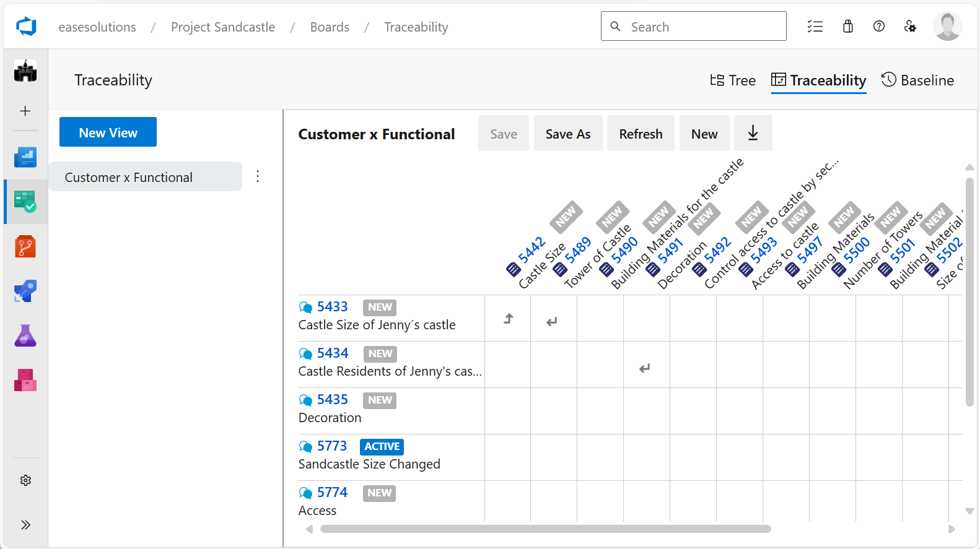Open Project Sandcastle castle icon in sidebar

click(25, 71)
